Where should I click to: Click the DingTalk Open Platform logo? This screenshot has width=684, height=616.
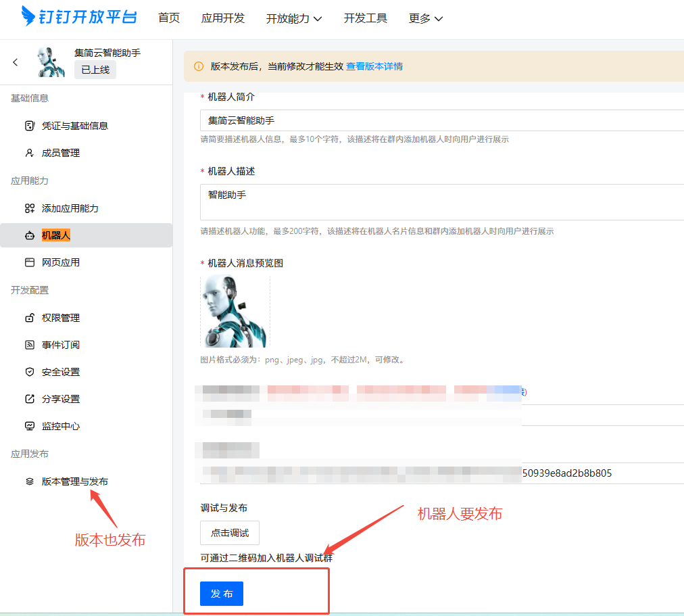point(79,17)
